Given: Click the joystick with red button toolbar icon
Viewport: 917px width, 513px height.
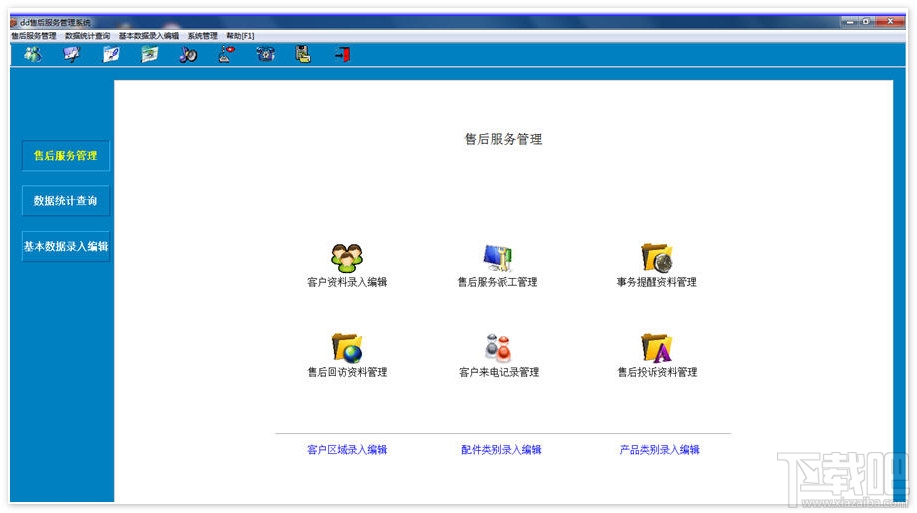Looking at the screenshot, I should [226, 55].
